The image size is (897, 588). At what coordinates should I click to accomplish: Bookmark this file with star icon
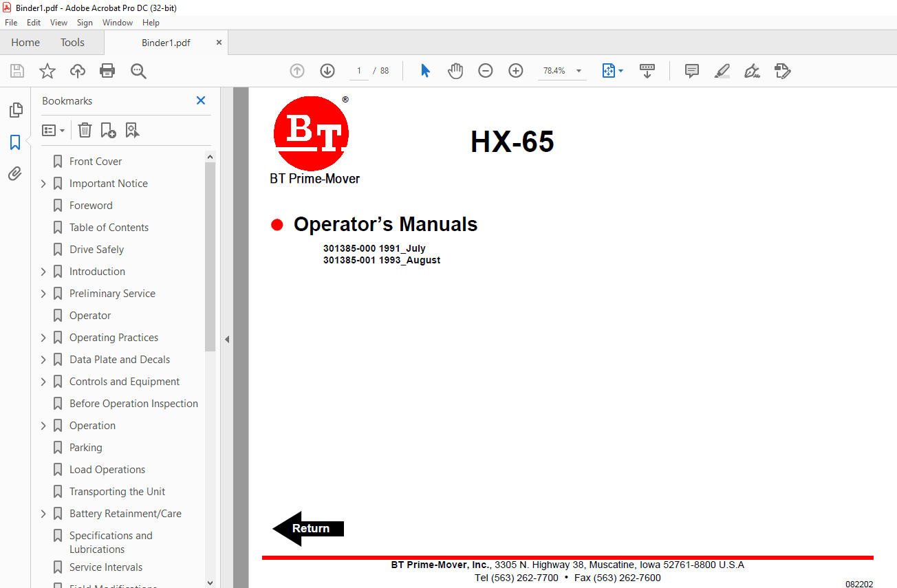point(47,71)
